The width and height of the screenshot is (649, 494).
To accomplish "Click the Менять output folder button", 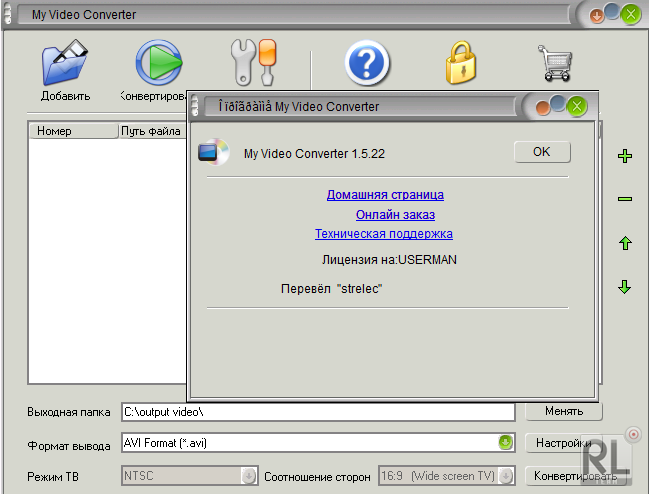I will (x=563, y=411).
